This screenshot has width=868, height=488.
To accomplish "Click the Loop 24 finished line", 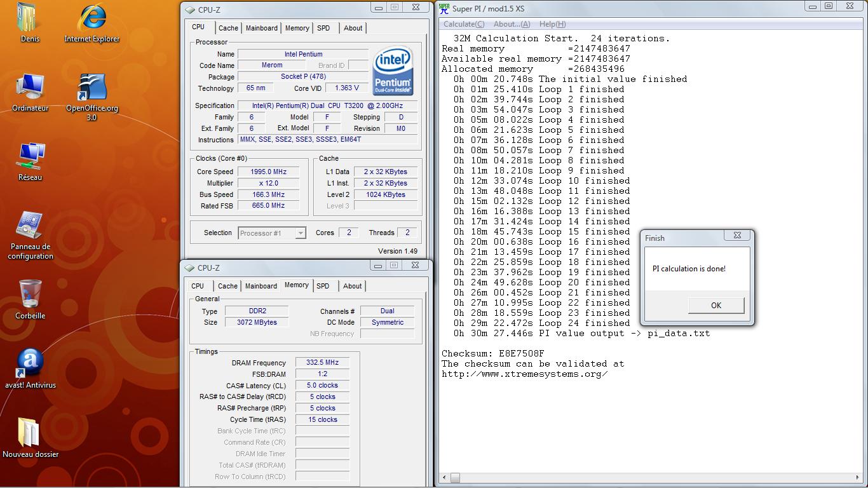I will tap(542, 323).
